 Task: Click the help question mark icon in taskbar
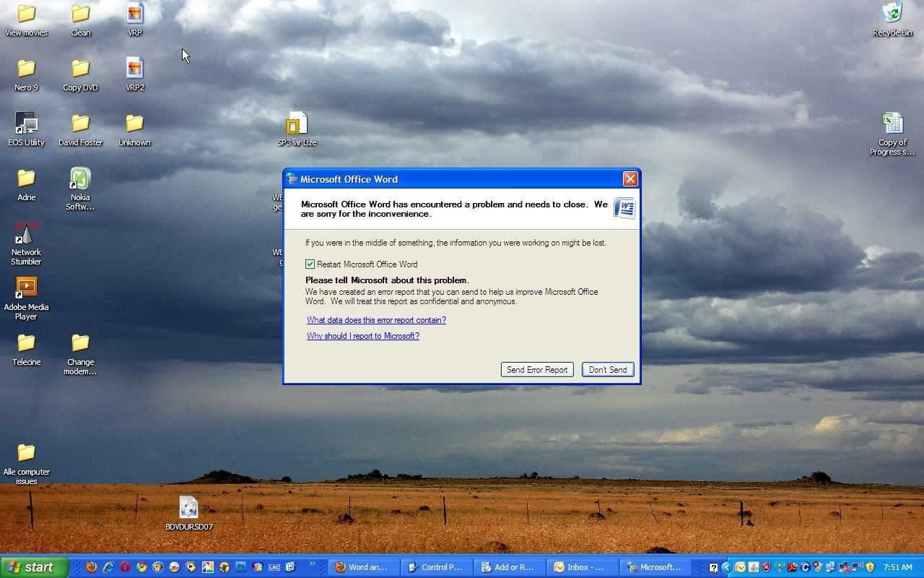pos(713,568)
